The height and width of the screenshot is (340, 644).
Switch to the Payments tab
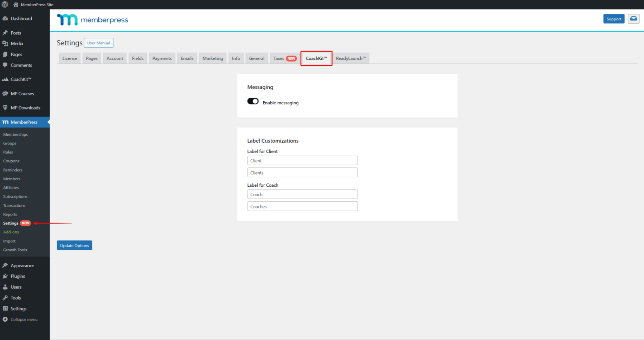tap(162, 58)
